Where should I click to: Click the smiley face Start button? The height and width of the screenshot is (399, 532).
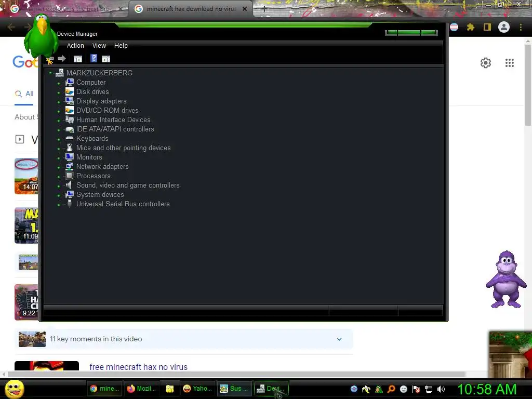(14, 389)
